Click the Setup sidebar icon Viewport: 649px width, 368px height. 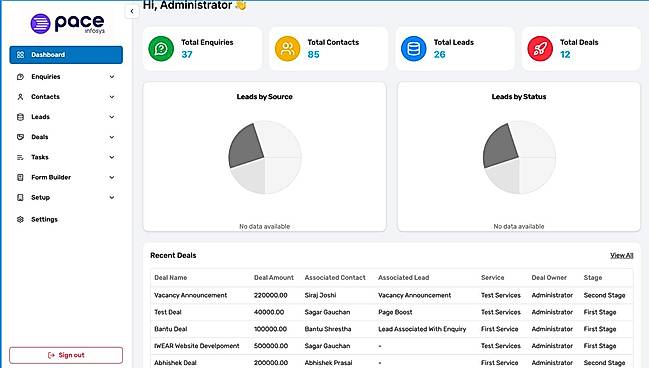20,197
